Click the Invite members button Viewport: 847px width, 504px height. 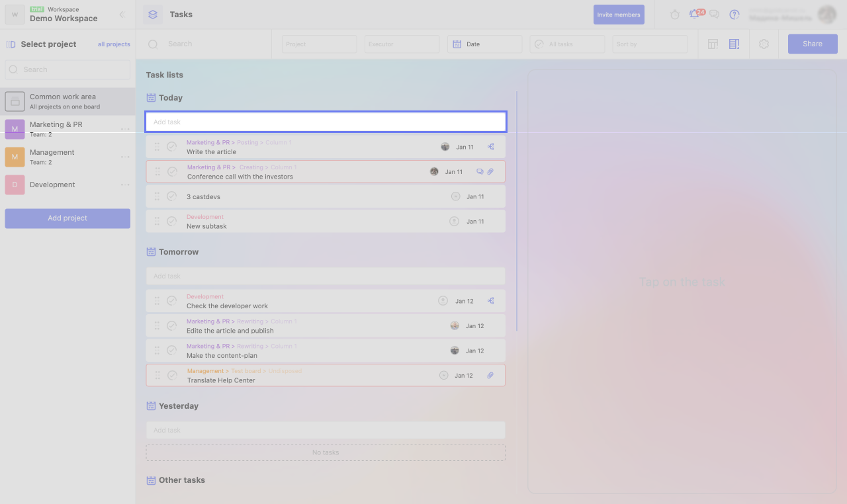[619, 15]
